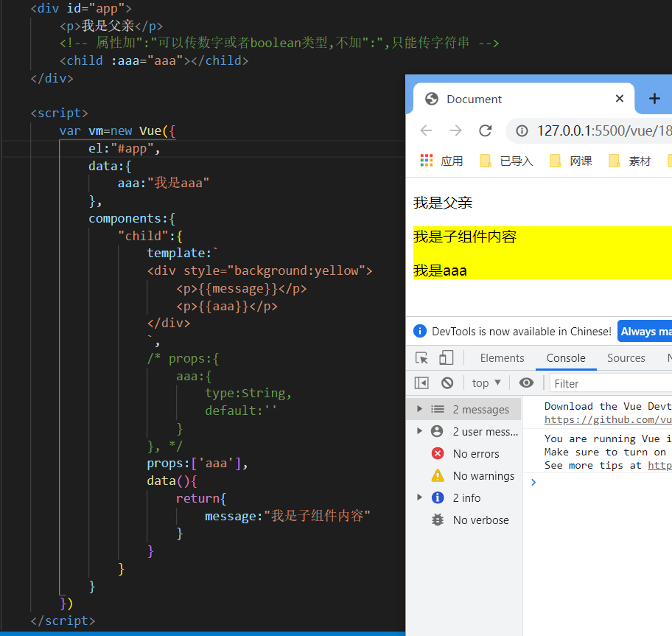Reload the page with refresh icon
This screenshot has width=672, height=636.
tap(485, 130)
